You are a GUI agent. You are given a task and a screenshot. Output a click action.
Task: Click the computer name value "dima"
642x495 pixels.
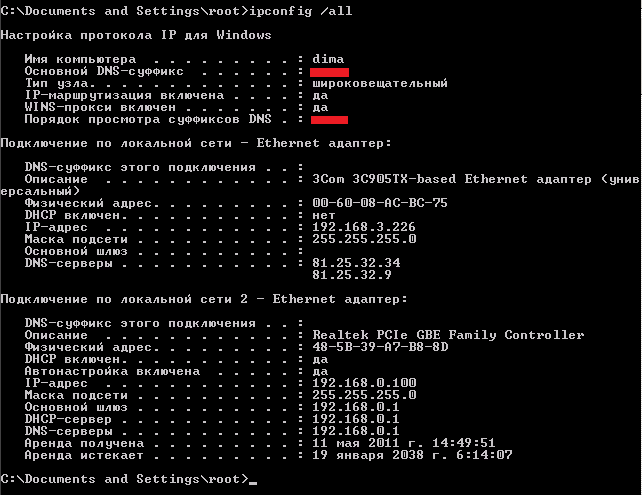pyautogui.click(x=328, y=59)
